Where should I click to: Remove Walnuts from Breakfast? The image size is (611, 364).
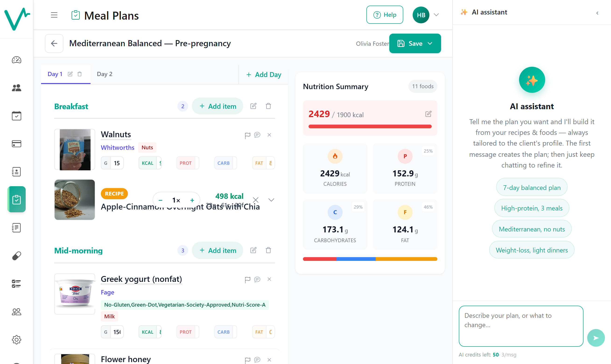[x=269, y=135]
